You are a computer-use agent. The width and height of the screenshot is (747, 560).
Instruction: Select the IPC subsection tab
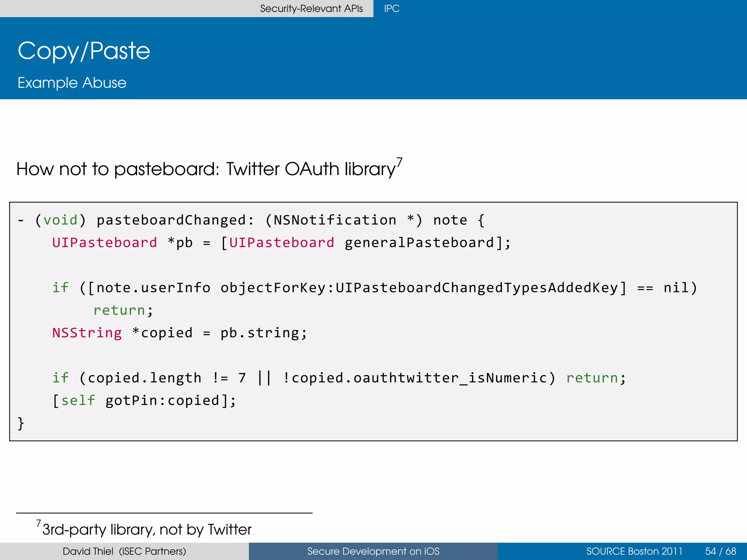pyautogui.click(x=392, y=8)
